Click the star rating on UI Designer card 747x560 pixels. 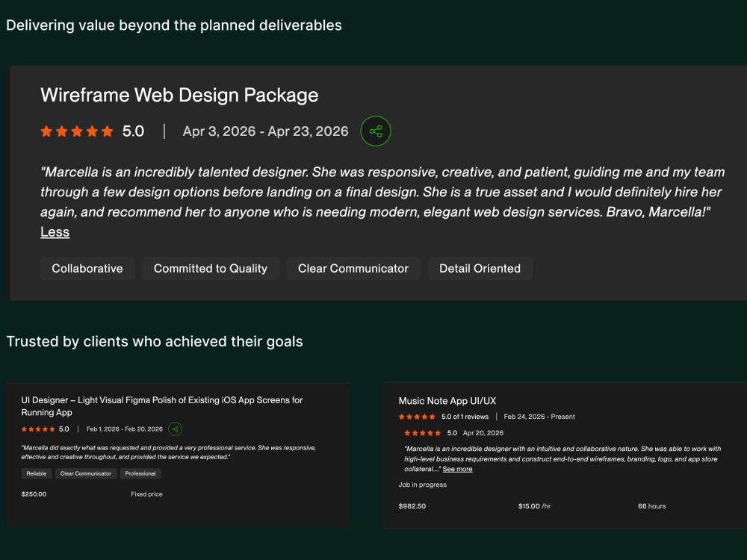[38, 429]
